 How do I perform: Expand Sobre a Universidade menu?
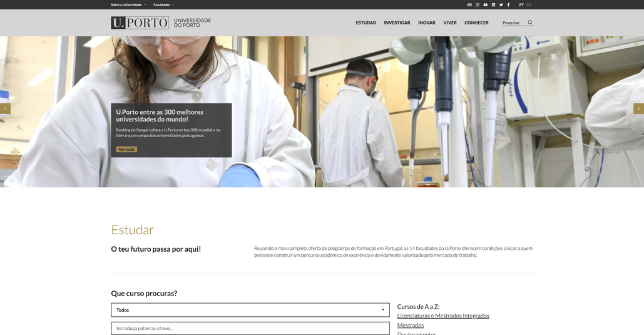click(x=128, y=5)
